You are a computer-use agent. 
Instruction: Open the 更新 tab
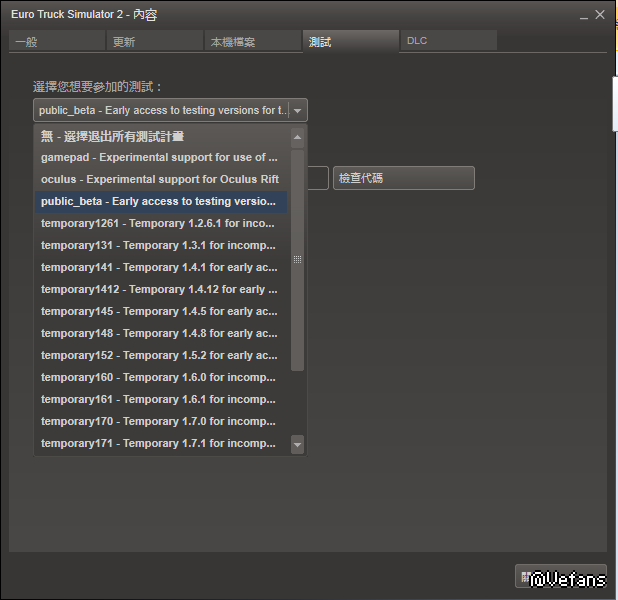(x=154, y=41)
